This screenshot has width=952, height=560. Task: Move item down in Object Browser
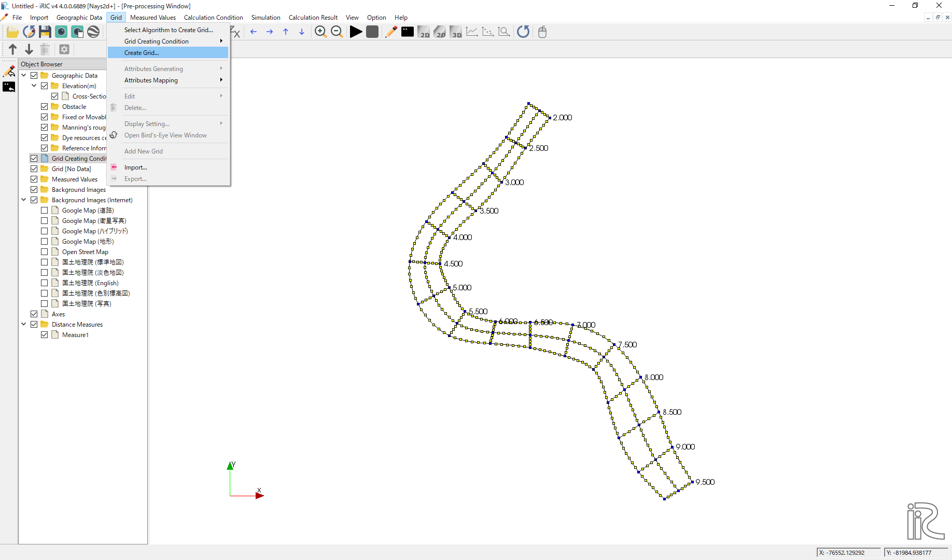29,49
